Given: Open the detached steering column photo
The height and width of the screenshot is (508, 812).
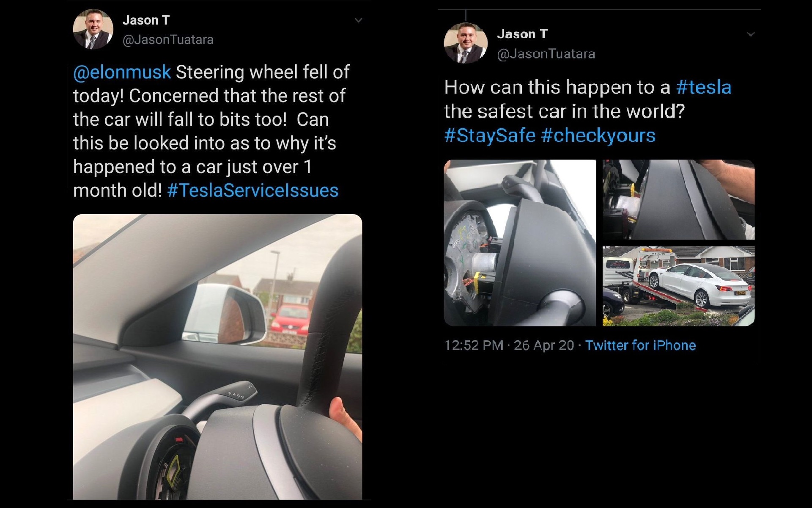Looking at the screenshot, I should coord(520,243).
